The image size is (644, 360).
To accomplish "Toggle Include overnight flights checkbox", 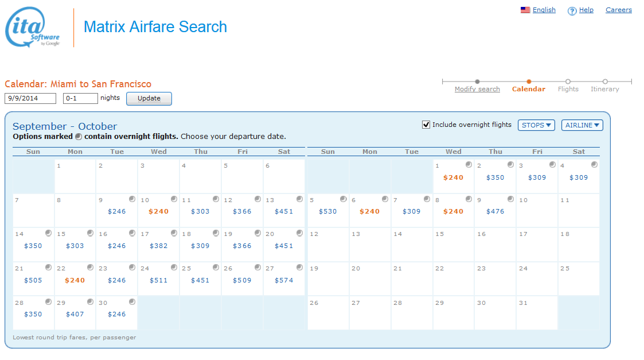I will click(426, 125).
